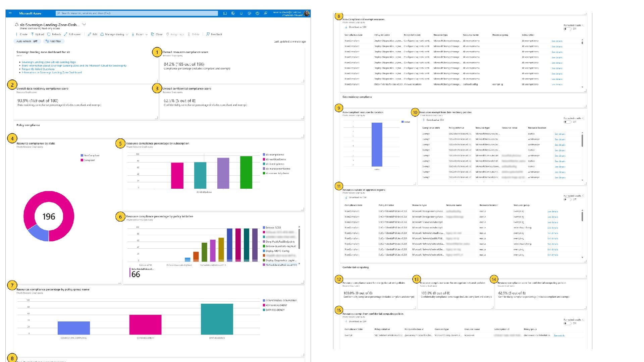Click the Refresh dashboard button
Screen dimensions: 644x362
click(x=54, y=34)
